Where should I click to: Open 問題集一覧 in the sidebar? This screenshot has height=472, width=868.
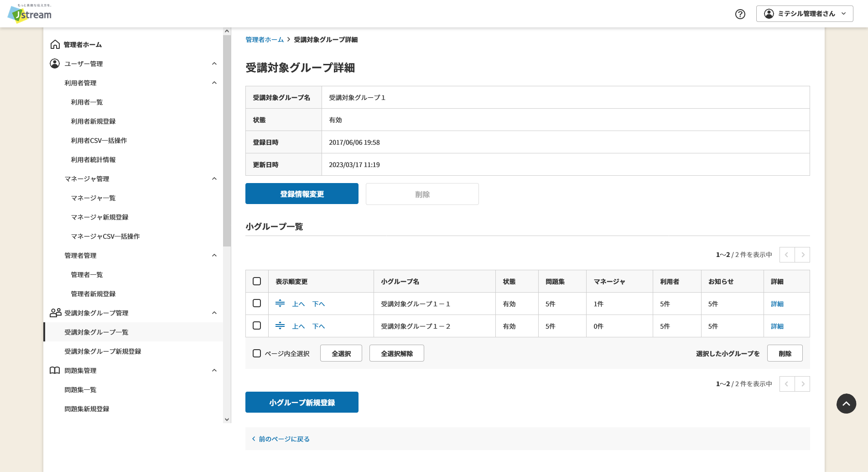tap(80, 389)
